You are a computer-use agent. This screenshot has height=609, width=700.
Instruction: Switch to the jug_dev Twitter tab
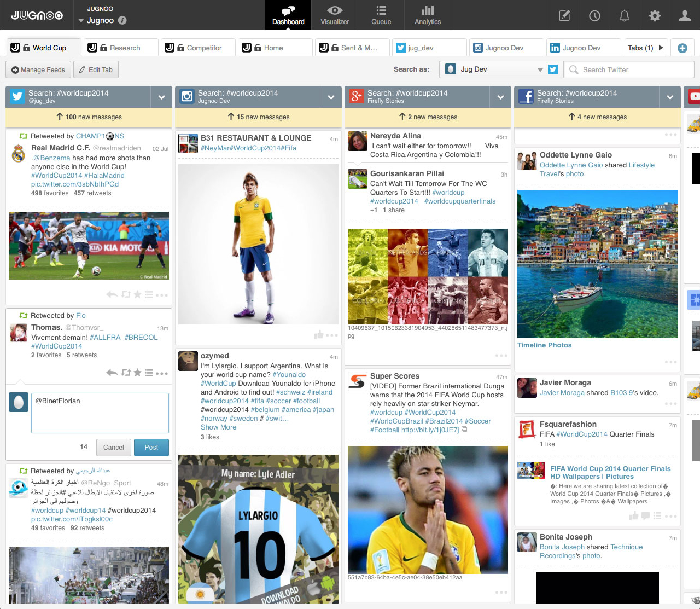(x=430, y=48)
